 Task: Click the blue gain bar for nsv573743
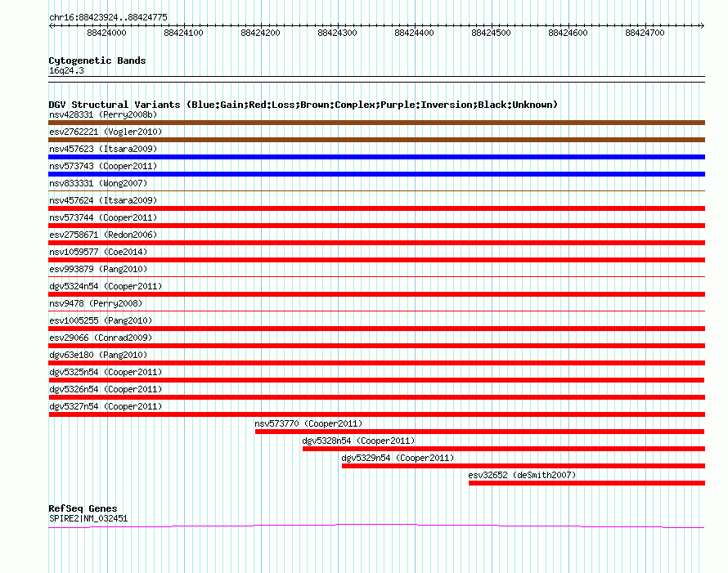point(376,174)
